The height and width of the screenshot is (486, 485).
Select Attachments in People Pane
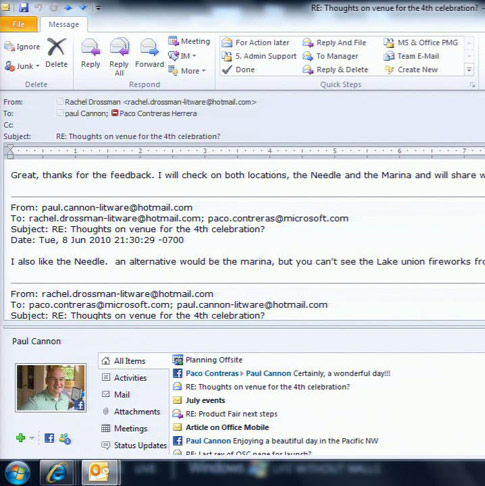pyautogui.click(x=131, y=412)
